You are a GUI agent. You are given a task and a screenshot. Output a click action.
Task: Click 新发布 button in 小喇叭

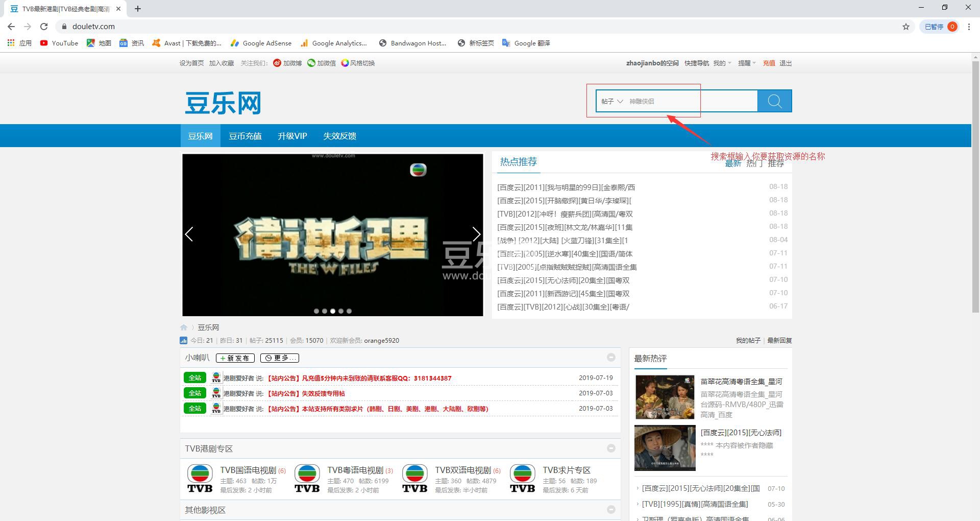click(x=235, y=358)
